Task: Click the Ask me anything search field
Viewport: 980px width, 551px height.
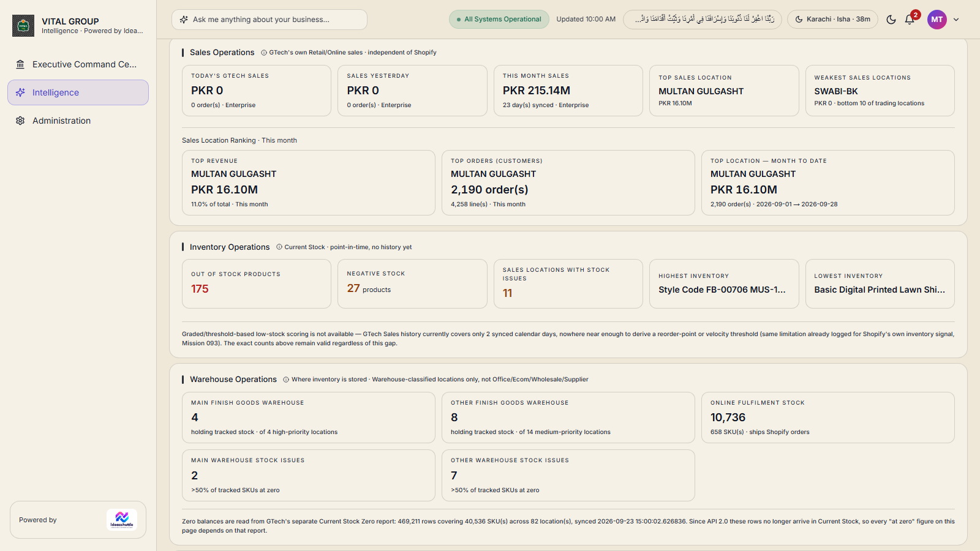Action: pos(269,20)
